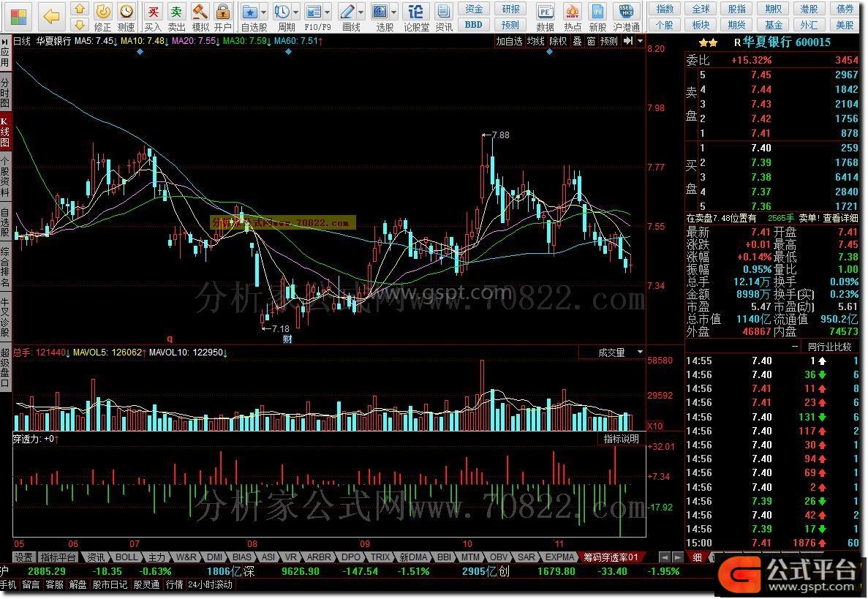This screenshot has width=868, height=599.
Task: Open the 数据 PE data icon
Action: (x=546, y=17)
